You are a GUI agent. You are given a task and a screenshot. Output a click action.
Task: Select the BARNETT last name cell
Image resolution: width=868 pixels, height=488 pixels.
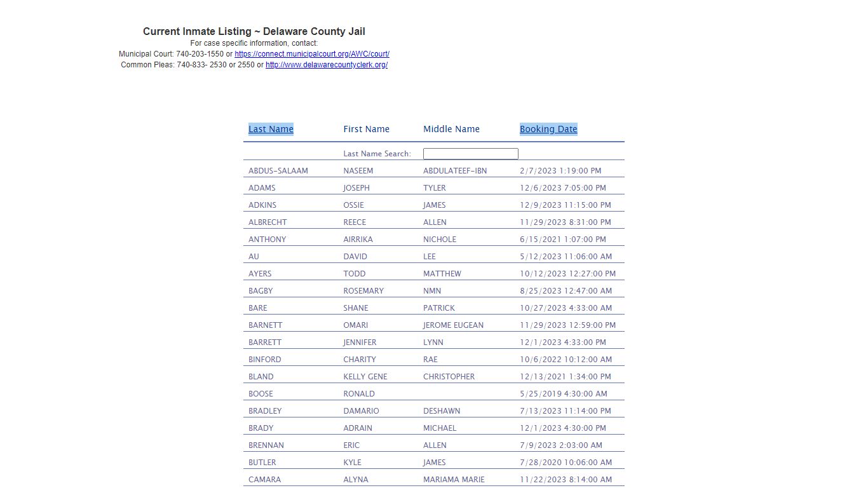click(266, 325)
